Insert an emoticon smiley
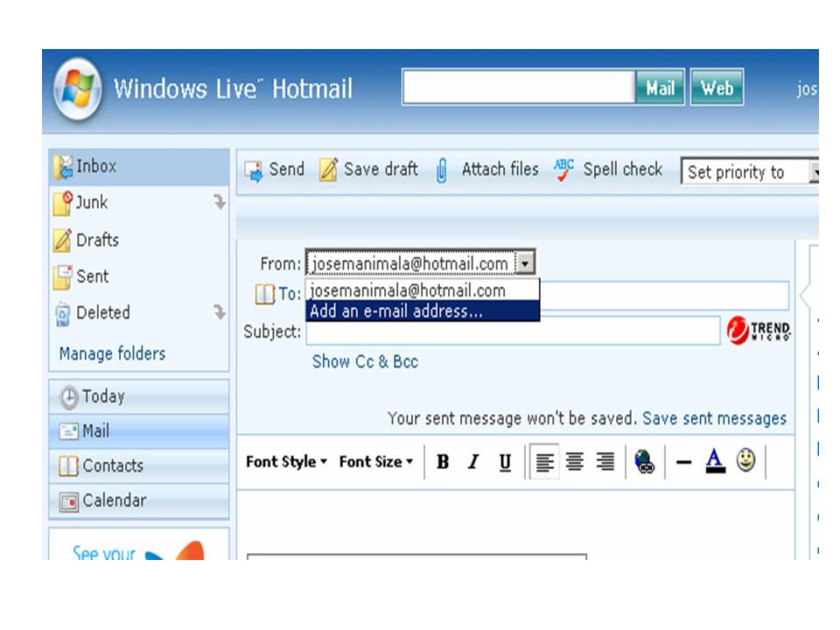This screenshot has height=630, width=840. (x=745, y=461)
